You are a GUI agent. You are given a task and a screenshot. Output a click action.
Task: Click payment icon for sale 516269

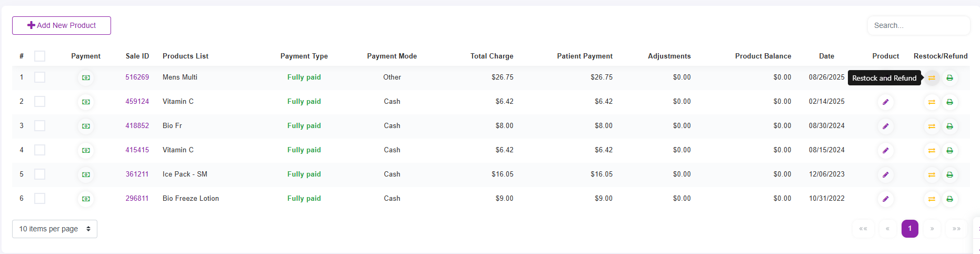86,77
